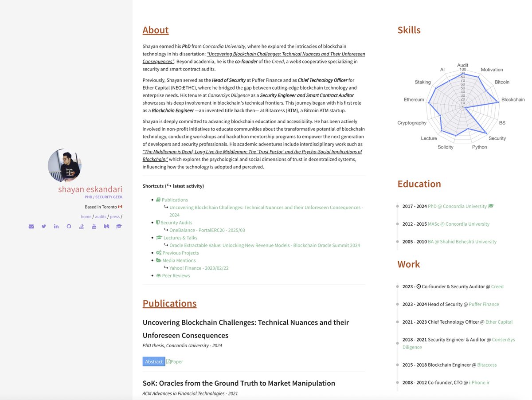Click the folder icon beside Media Mentions
This screenshot has height=400, width=532.
[159, 260]
